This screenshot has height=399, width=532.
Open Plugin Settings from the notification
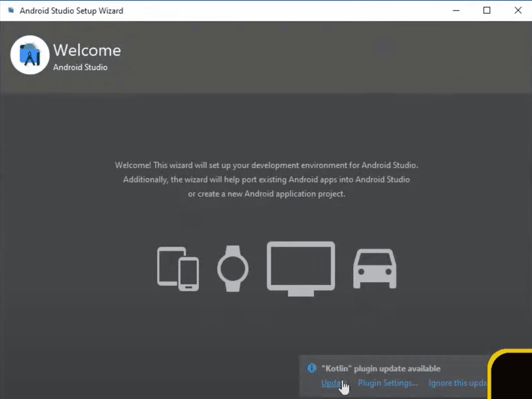click(x=388, y=383)
